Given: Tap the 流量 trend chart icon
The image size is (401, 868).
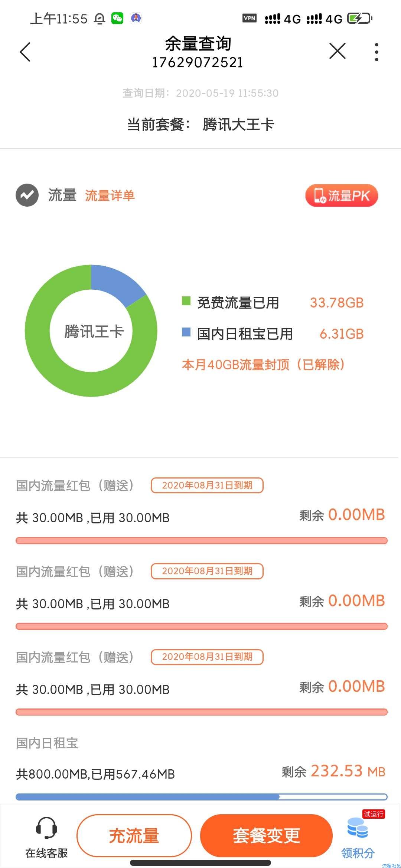Looking at the screenshot, I should [27, 195].
